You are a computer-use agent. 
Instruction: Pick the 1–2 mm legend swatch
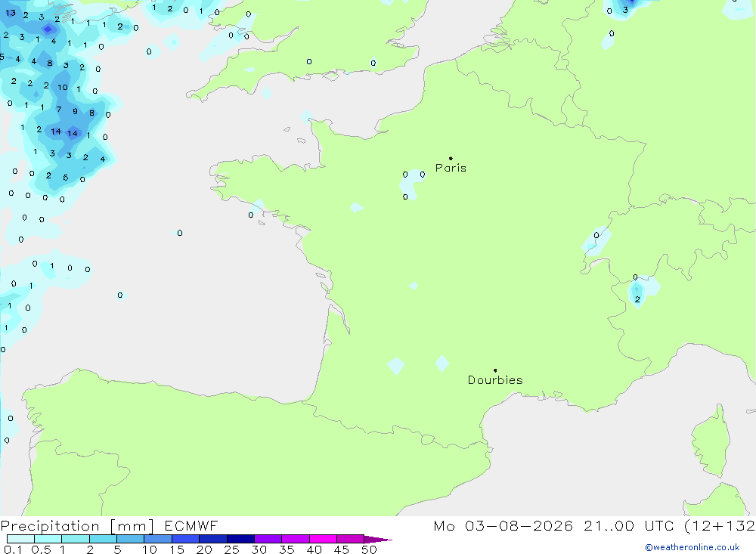pos(75,539)
